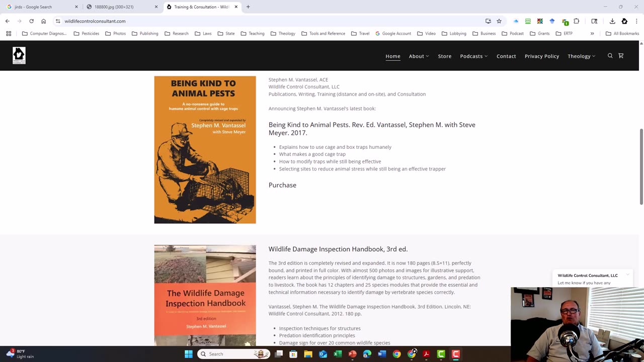Open the Computer Diagnos... bookmark folder
The image size is (644, 362).
point(44,34)
